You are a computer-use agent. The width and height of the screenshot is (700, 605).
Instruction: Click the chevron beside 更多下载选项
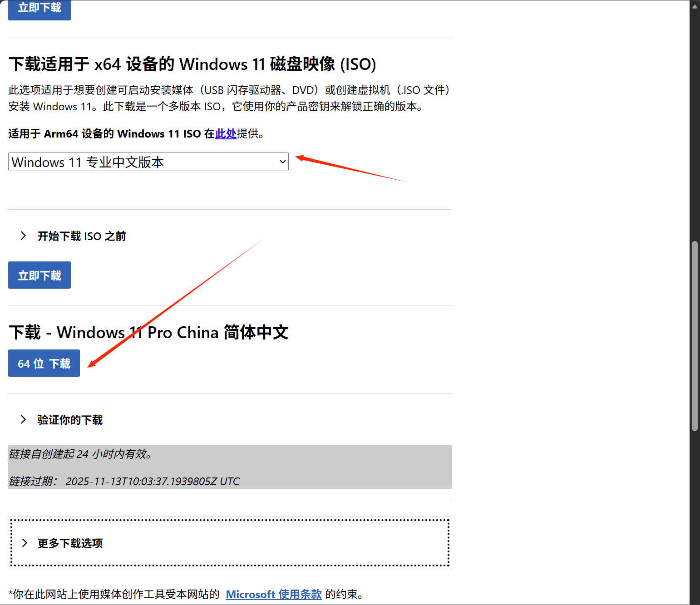[25, 543]
